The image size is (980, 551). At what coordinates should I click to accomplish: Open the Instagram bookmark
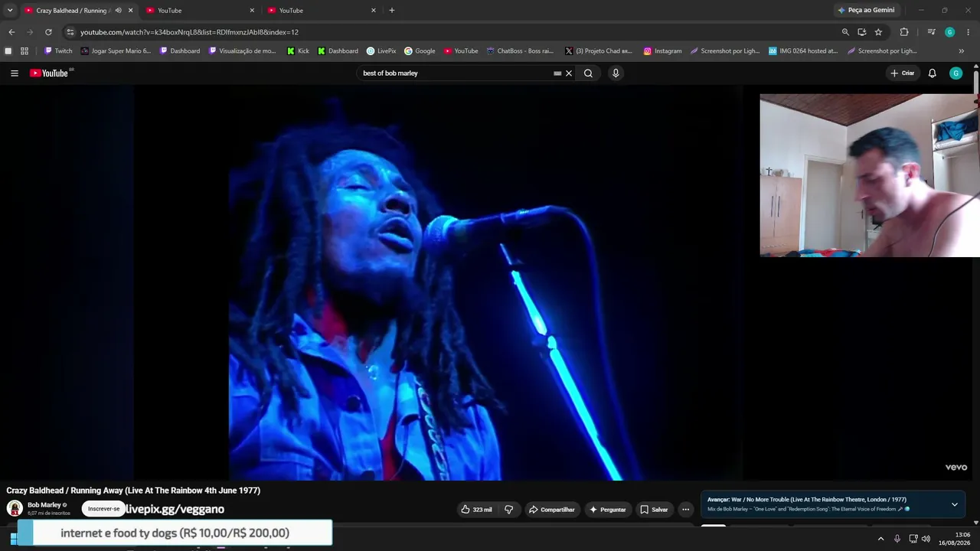click(x=662, y=51)
